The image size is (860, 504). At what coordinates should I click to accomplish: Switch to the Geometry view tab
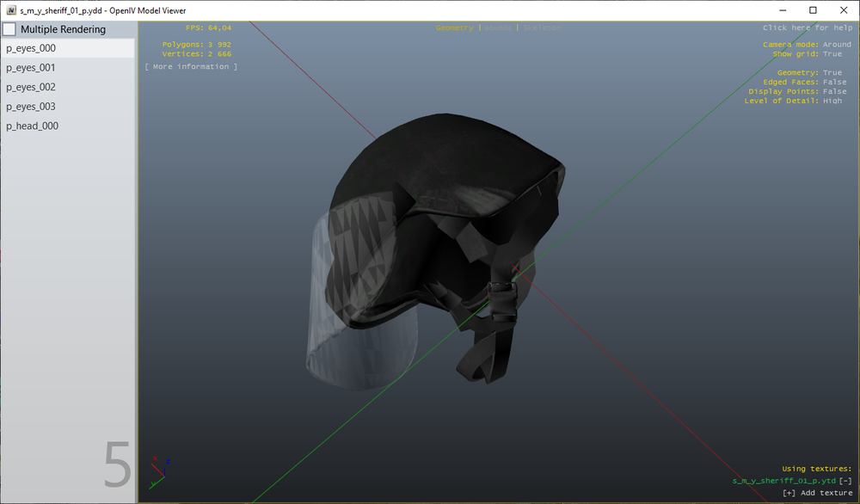pyautogui.click(x=454, y=28)
